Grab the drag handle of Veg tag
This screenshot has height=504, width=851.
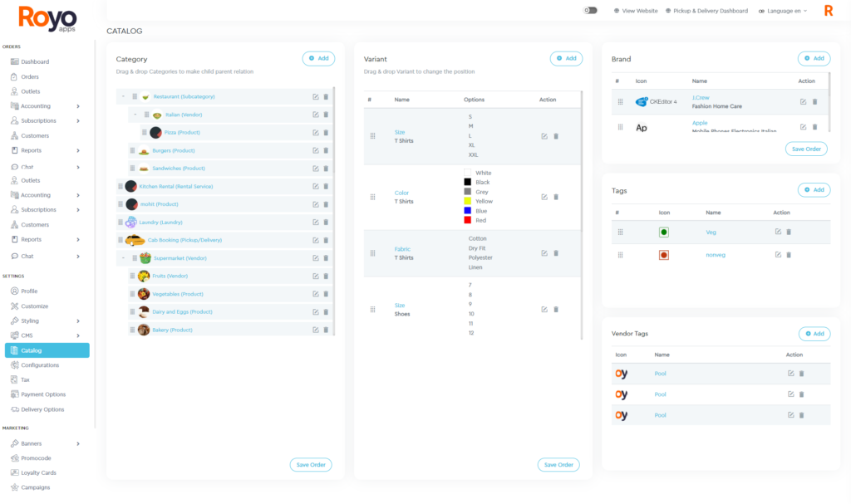point(620,232)
